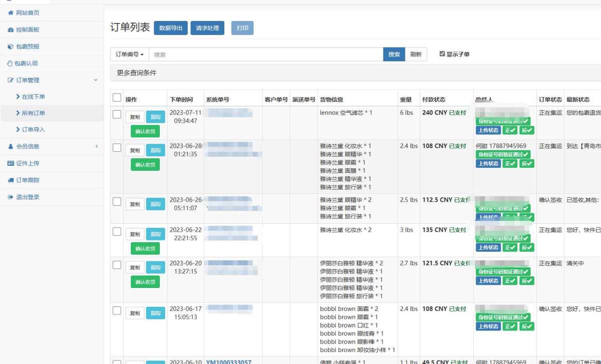Tick checkbox for the 2023-06-17 order
Viewport: 601px width, 364px height.
coord(117,310)
